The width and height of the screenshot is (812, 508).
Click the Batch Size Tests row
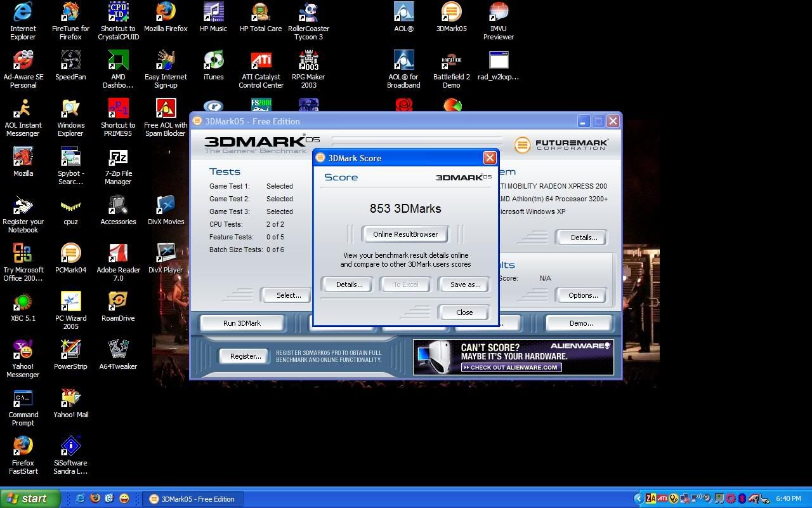pos(247,250)
